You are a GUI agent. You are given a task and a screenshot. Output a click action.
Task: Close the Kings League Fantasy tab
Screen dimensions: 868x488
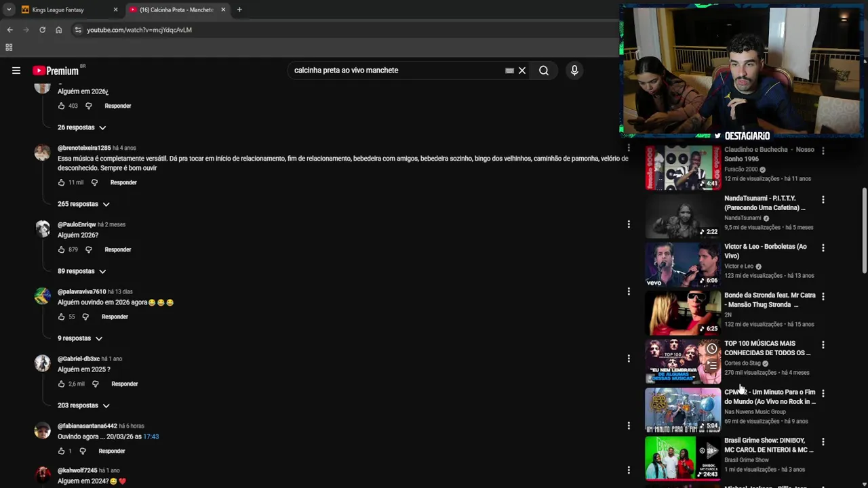click(115, 9)
